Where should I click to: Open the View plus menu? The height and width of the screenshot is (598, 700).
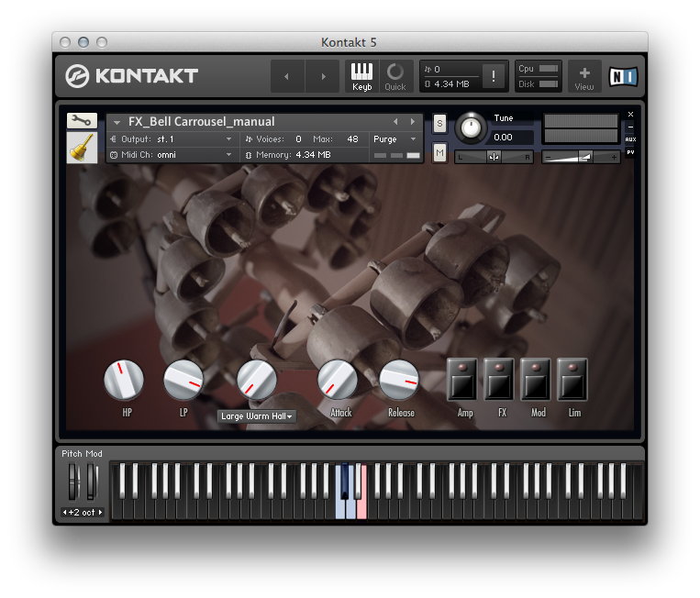[x=584, y=76]
